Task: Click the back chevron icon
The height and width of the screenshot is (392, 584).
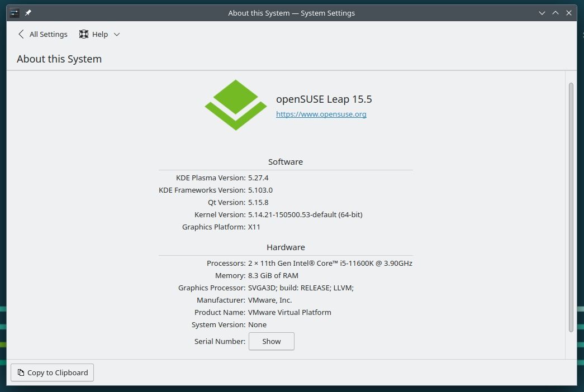Action: (x=21, y=34)
